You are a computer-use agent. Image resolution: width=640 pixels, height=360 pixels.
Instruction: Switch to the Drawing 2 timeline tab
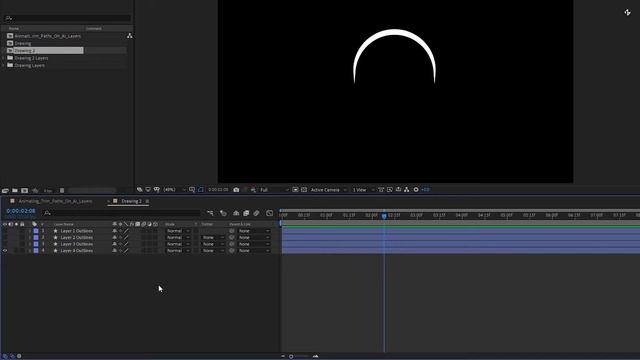click(x=131, y=201)
